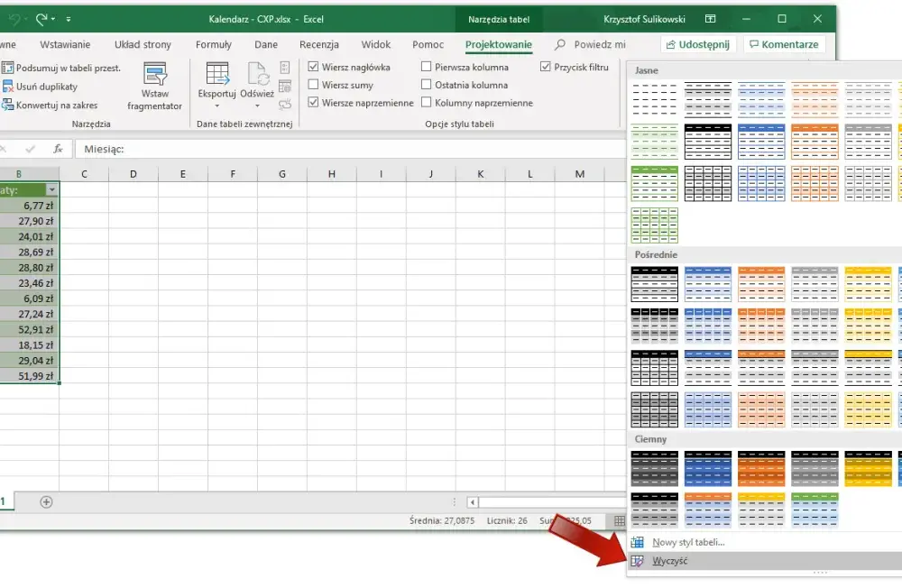Switch to the Formuły tab
Viewport: 902px width, 588px height.
point(214,44)
